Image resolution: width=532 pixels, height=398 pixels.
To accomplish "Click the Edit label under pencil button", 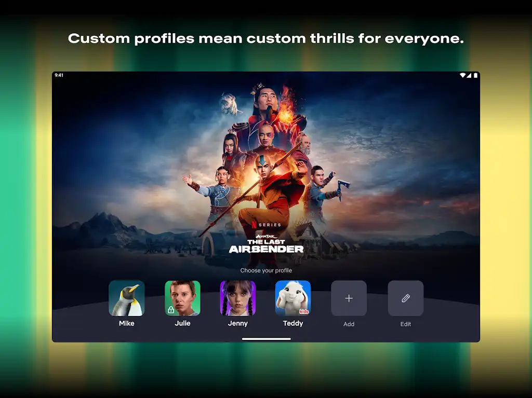I will (x=405, y=324).
